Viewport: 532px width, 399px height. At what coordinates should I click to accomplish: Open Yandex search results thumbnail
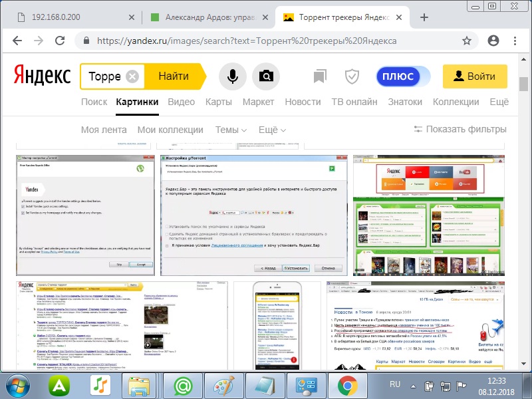(x=122, y=325)
